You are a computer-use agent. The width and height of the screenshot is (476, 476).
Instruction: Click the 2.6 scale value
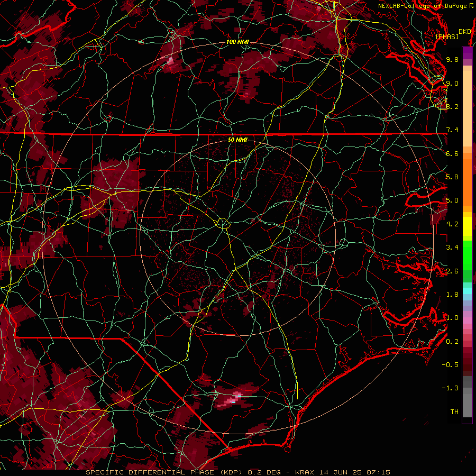click(452, 271)
